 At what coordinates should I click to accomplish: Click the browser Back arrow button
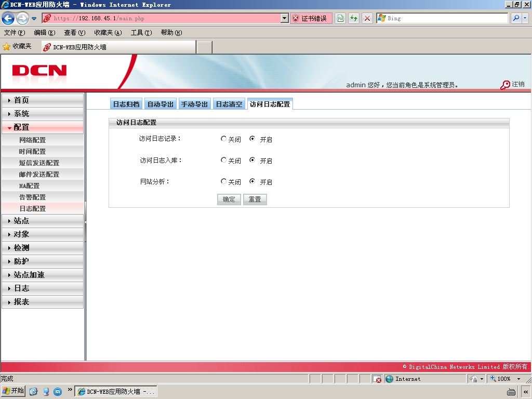(8, 18)
